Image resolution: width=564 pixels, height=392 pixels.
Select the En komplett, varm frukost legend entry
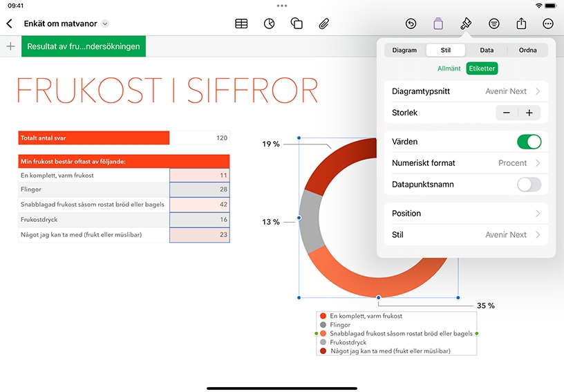tap(361, 316)
